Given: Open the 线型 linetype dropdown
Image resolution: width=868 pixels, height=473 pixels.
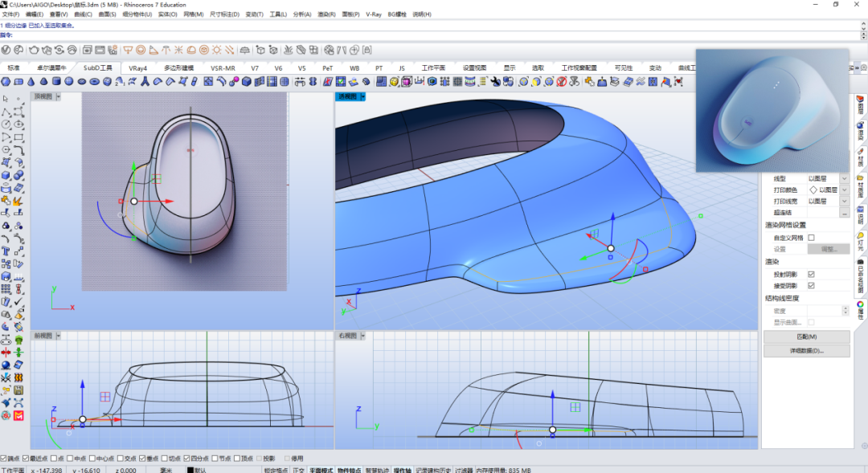Looking at the screenshot, I should click(x=844, y=178).
